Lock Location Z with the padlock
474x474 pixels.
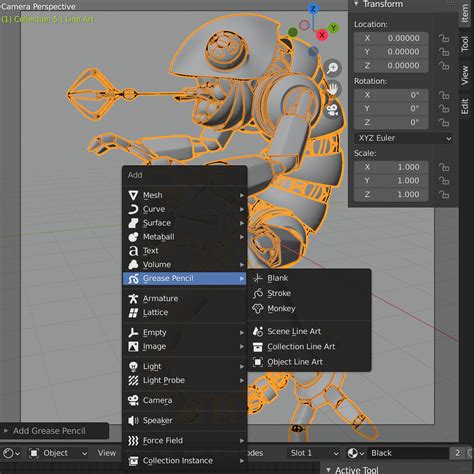pyautogui.click(x=444, y=66)
